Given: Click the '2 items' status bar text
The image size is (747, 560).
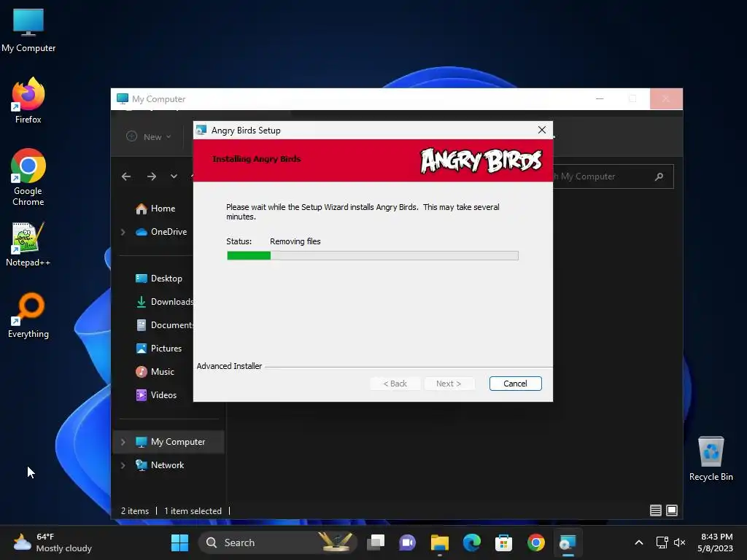Looking at the screenshot, I should click(x=135, y=511).
